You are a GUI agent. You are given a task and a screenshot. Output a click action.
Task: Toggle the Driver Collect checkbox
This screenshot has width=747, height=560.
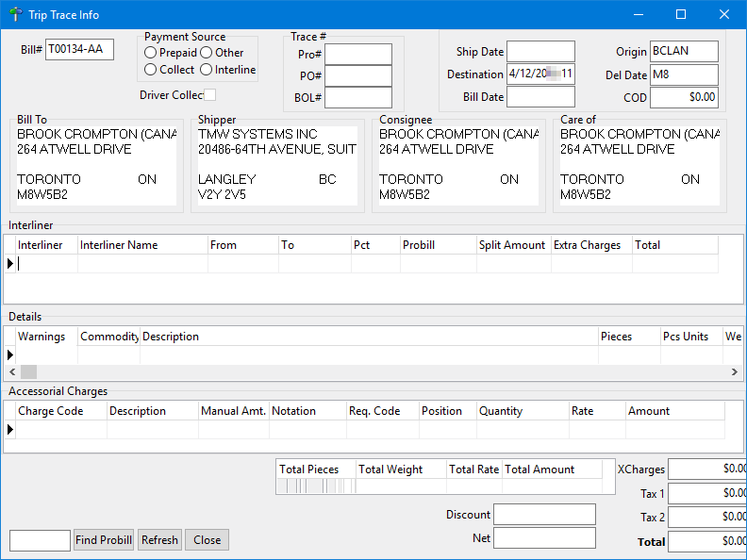click(x=210, y=95)
